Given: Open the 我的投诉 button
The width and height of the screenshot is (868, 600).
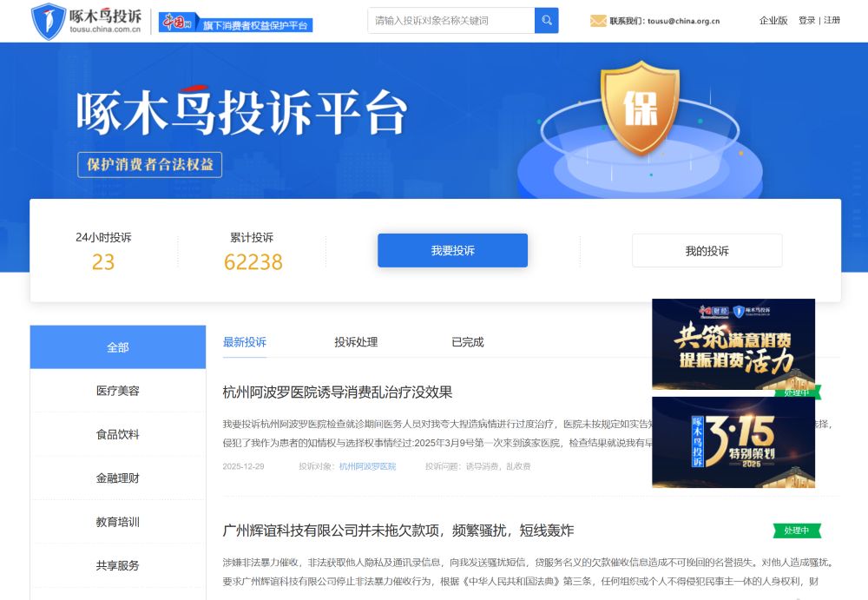Looking at the screenshot, I should [x=707, y=251].
